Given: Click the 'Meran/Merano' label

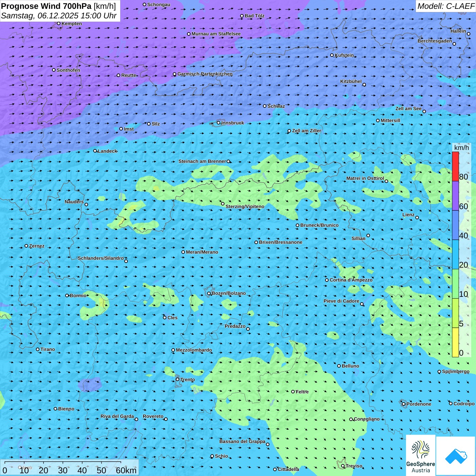Looking at the screenshot, I should click(x=202, y=252).
